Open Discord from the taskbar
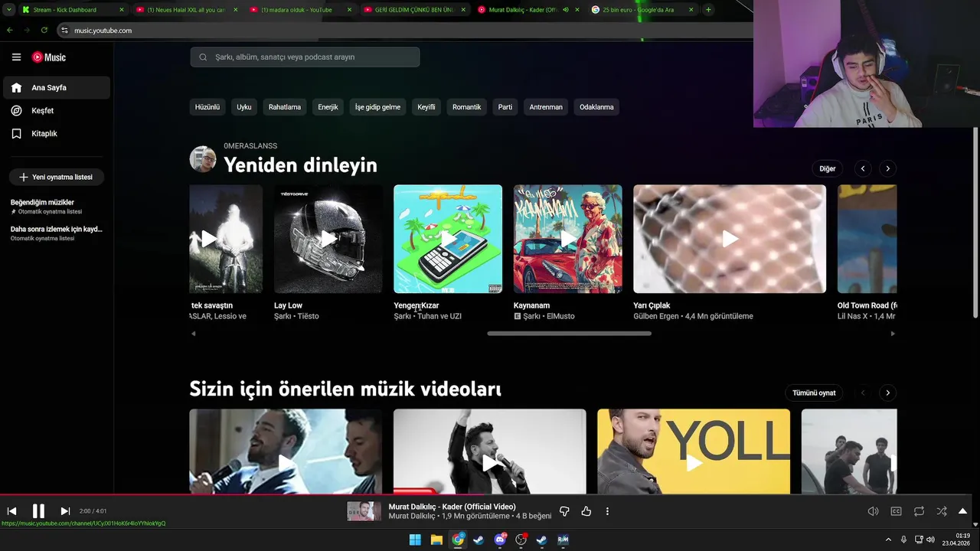This screenshot has height=551, width=980. point(500,540)
